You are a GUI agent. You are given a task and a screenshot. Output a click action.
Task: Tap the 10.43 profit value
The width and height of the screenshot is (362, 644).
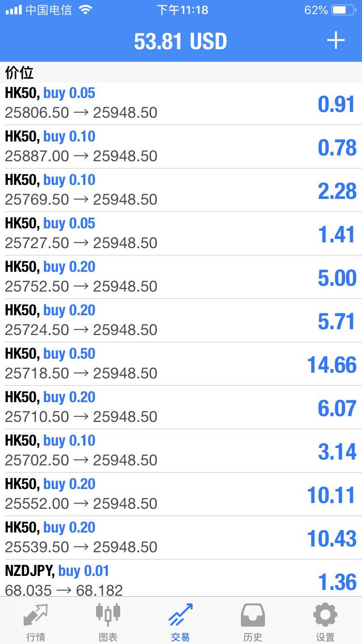click(x=332, y=539)
